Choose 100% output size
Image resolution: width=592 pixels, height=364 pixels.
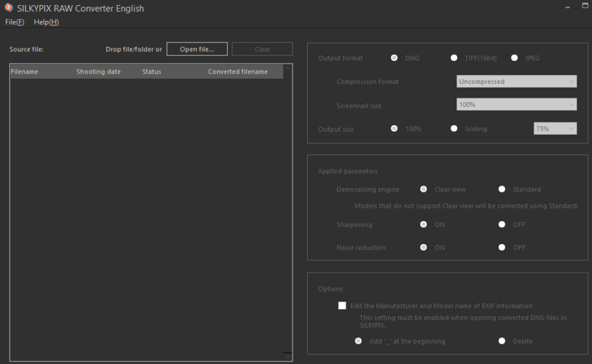pos(394,128)
